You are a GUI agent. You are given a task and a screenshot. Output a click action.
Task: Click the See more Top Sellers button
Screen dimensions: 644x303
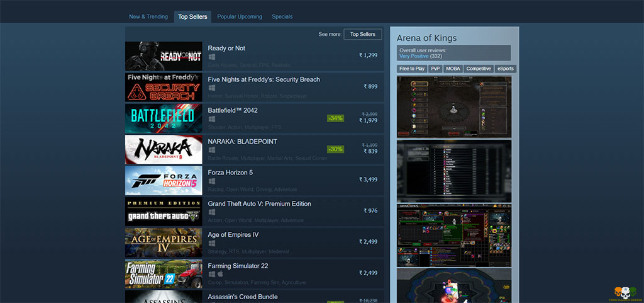point(363,35)
